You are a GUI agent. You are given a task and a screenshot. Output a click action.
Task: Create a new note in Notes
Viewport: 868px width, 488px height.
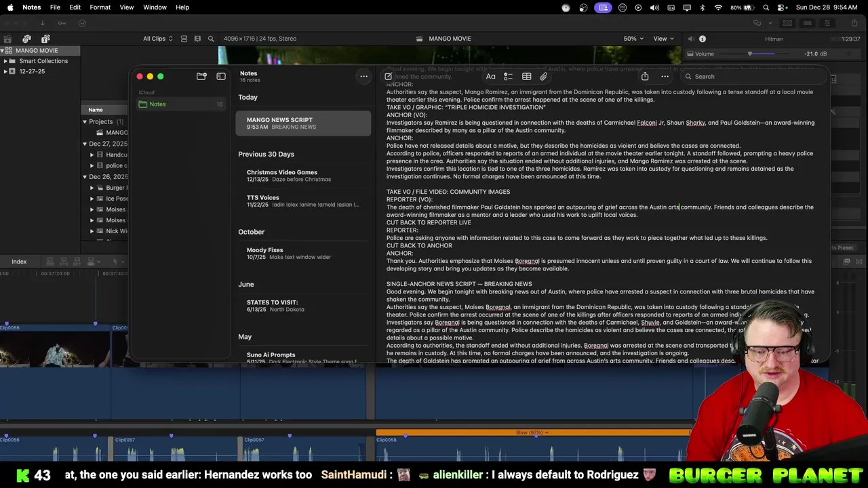pyautogui.click(x=389, y=77)
